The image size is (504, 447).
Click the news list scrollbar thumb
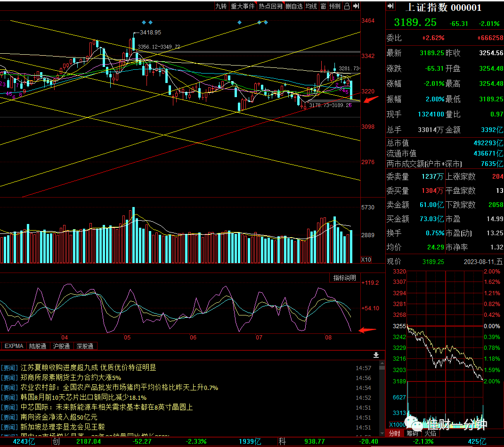382,368
